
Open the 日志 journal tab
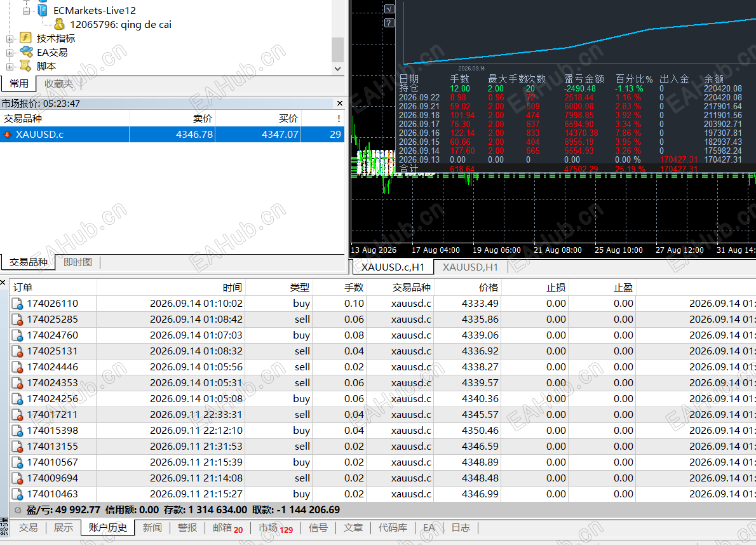pos(461,528)
